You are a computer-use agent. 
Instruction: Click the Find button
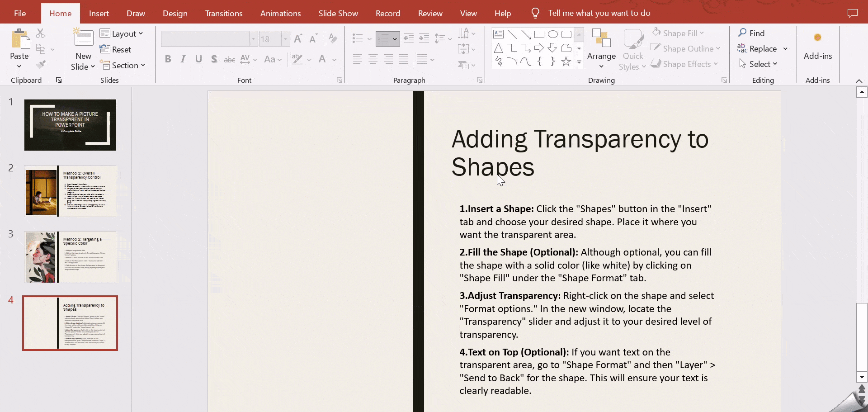[x=751, y=33]
